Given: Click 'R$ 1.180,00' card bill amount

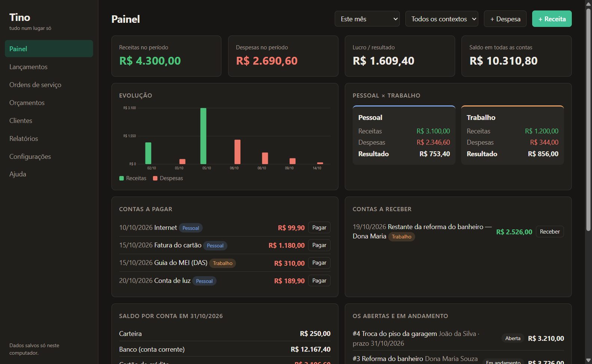Looking at the screenshot, I should pos(286,246).
